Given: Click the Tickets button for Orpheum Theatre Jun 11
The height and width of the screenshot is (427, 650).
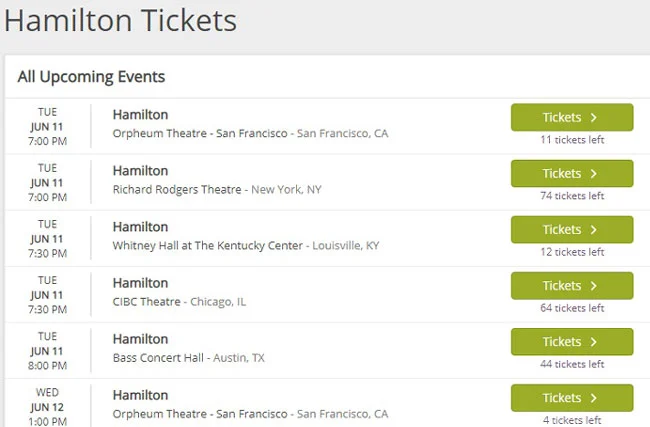Looking at the screenshot, I should (x=572, y=117).
